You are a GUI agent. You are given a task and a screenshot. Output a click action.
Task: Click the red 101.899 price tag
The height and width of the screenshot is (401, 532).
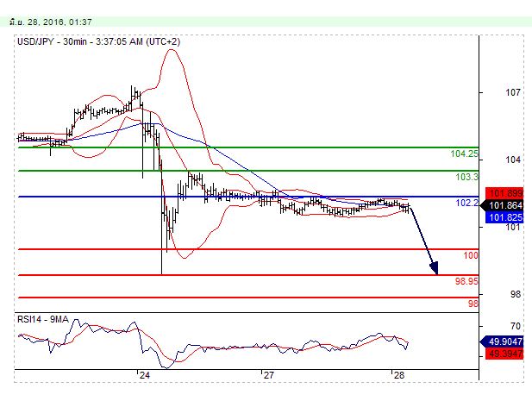pos(505,193)
